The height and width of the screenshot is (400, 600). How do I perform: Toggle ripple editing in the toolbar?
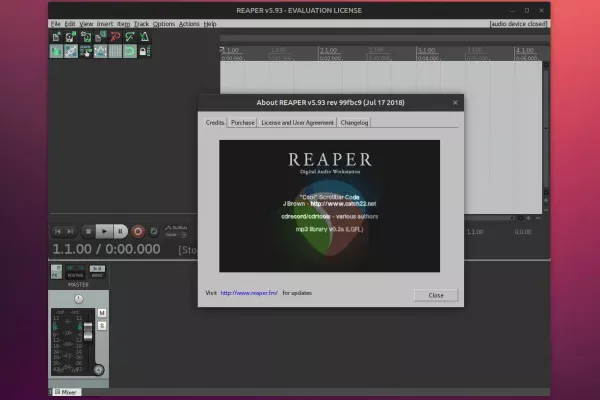pos(85,51)
